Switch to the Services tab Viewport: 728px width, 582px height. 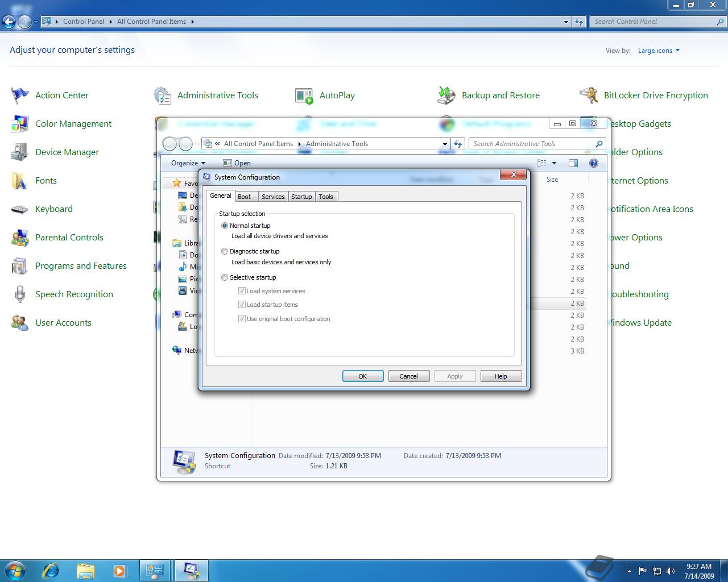point(273,197)
